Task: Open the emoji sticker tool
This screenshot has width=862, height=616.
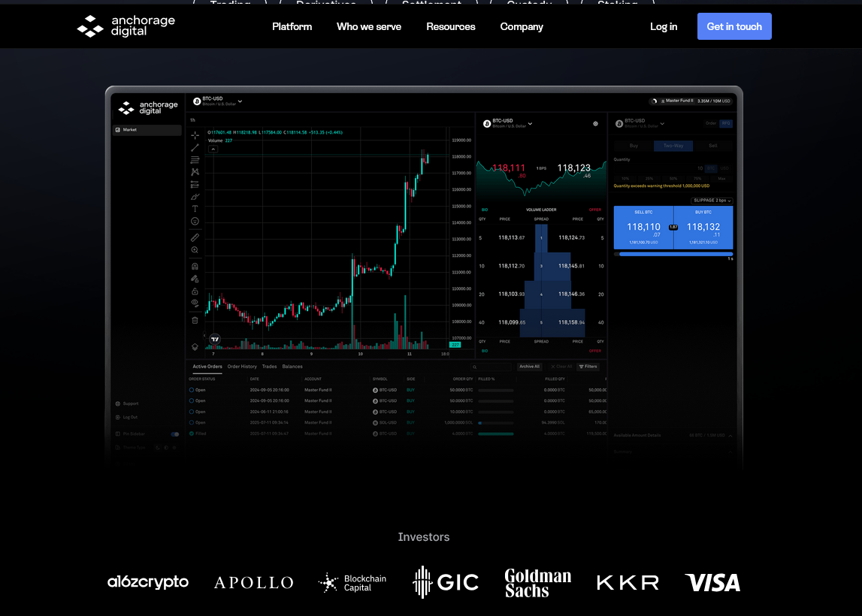Action: click(x=195, y=222)
